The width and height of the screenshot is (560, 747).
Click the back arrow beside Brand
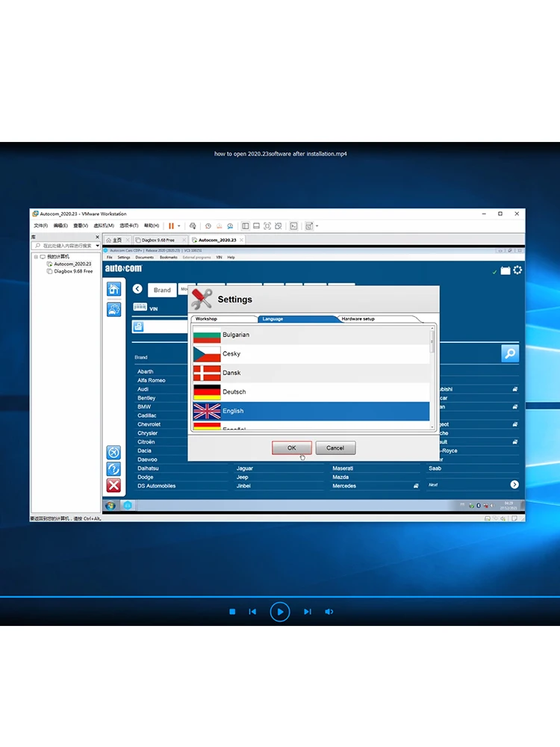(137, 288)
